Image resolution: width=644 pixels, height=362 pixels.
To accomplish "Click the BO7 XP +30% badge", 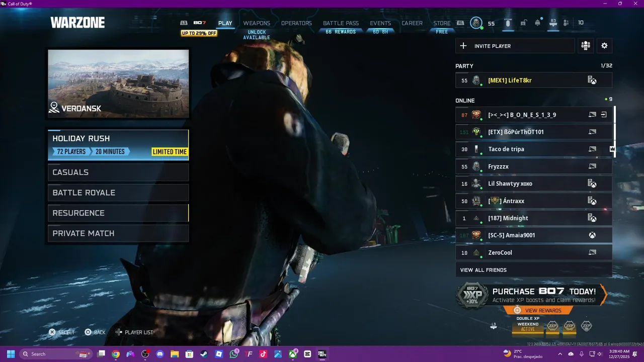I will tap(472, 295).
